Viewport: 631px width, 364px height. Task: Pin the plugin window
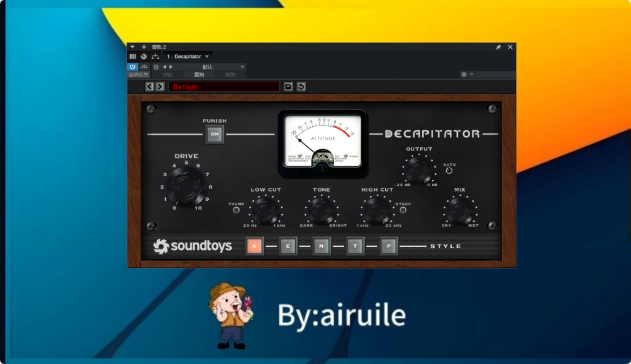click(498, 47)
